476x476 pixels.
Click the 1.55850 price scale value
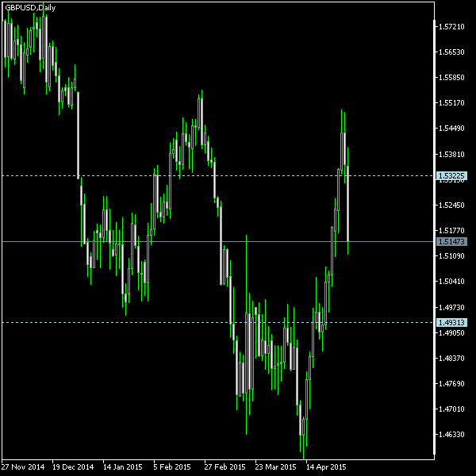[x=451, y=78]
